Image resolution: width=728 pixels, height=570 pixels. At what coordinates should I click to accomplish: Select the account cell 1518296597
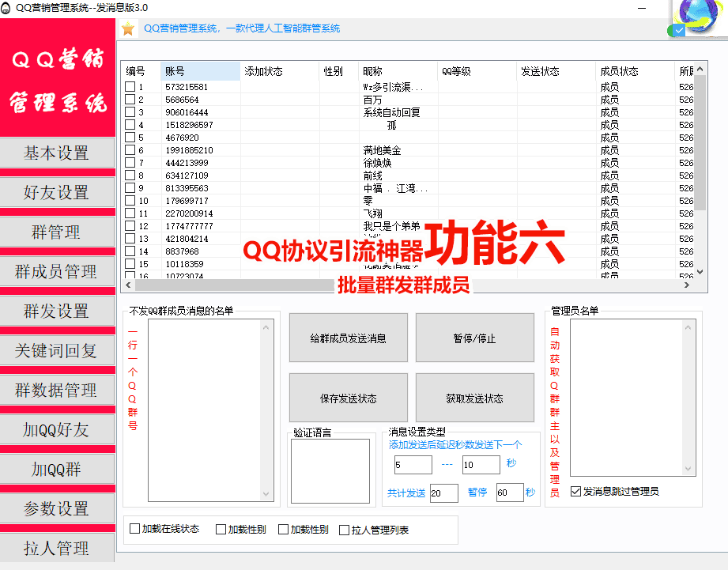tap(189, 125)
